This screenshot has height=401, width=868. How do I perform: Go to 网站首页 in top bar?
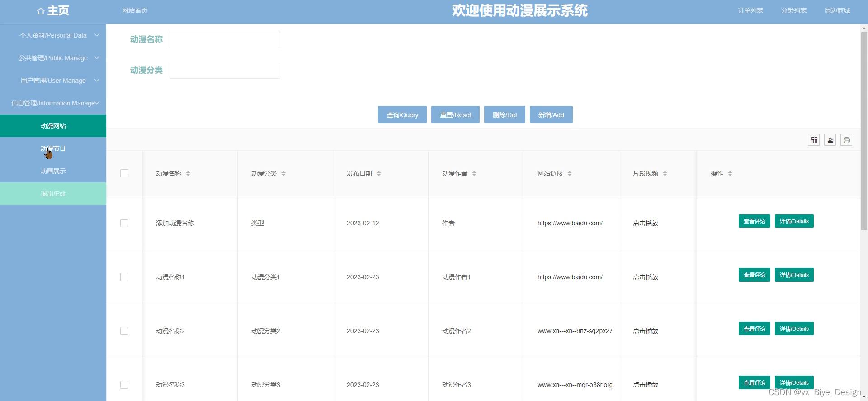135,10
